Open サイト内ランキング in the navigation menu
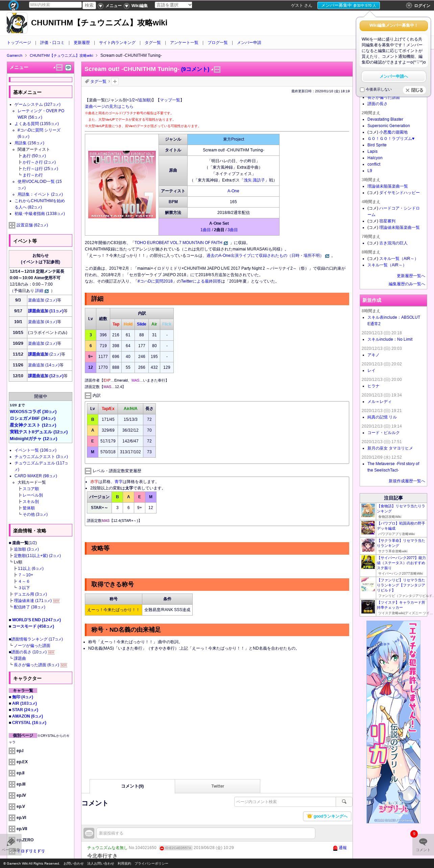The width and height of the screenshot is (434, 868). 117,43
